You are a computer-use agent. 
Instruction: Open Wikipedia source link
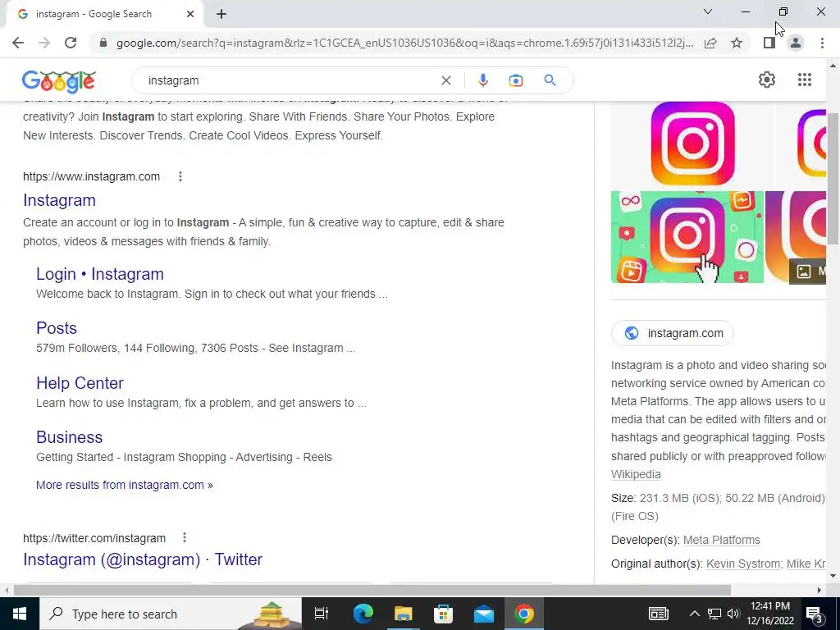point(636,474)
